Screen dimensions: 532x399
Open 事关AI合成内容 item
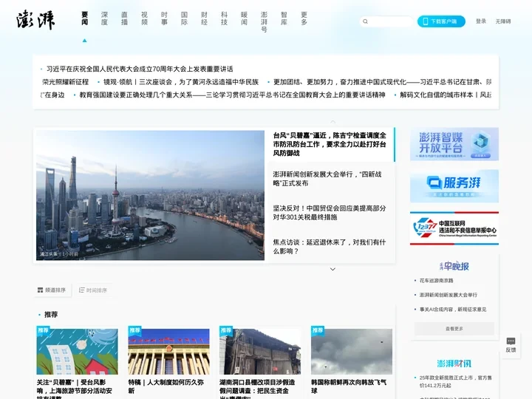[x=453, y=310]
